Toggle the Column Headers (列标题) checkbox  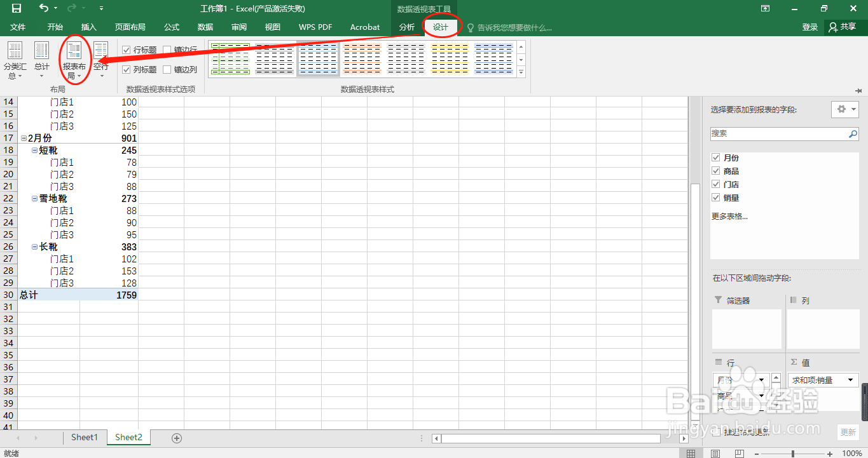(x=127, y=69)
